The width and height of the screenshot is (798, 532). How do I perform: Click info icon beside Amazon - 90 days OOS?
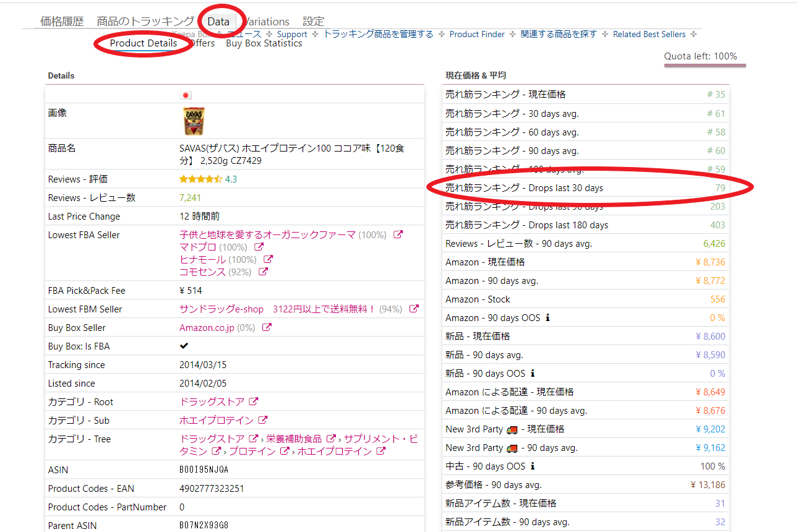click(x=547, y=318)
